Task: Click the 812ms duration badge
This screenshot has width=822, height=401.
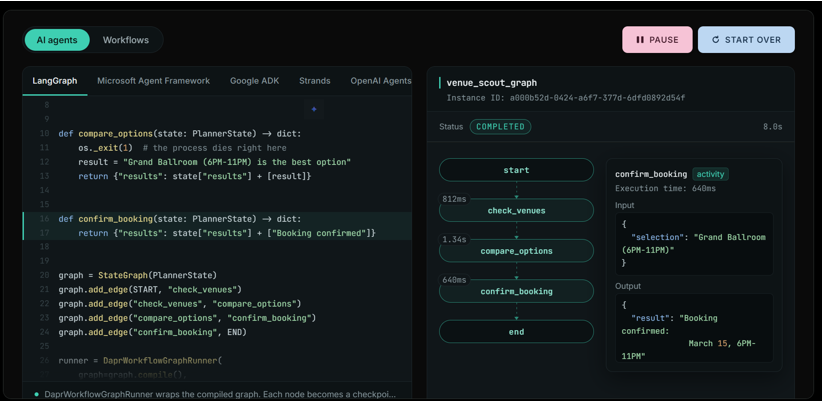Action: click(x=454, y=199)
